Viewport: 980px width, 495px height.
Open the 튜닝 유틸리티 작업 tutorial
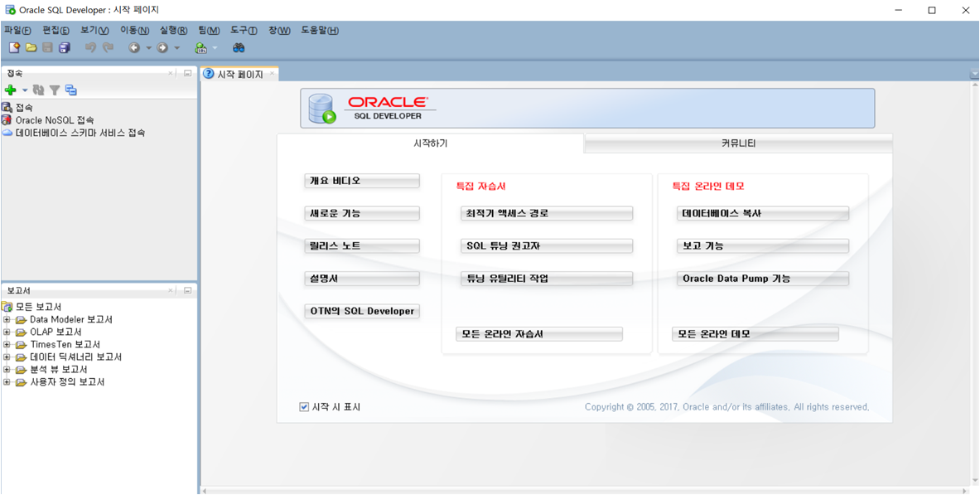pyautogui.click(x=546, y=279)
